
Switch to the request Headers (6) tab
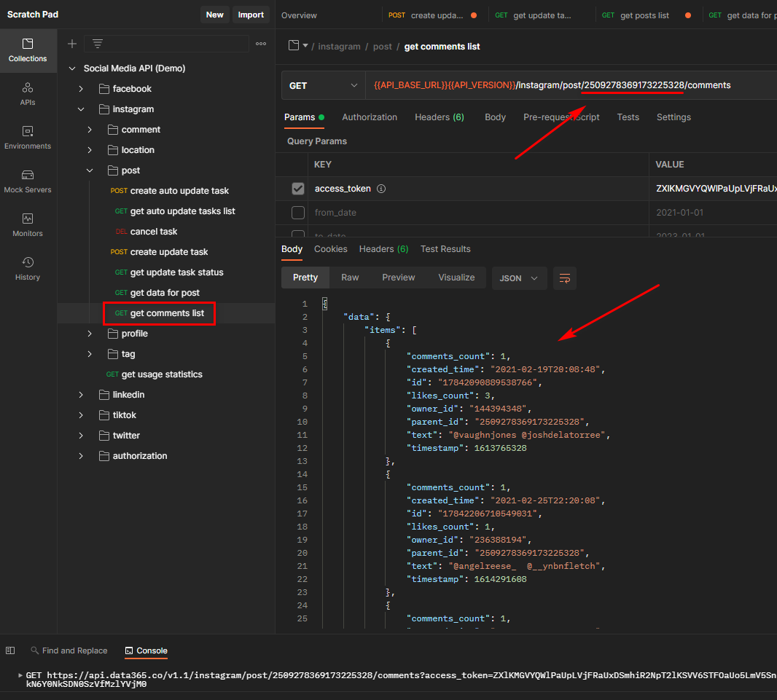click(439, 117)
